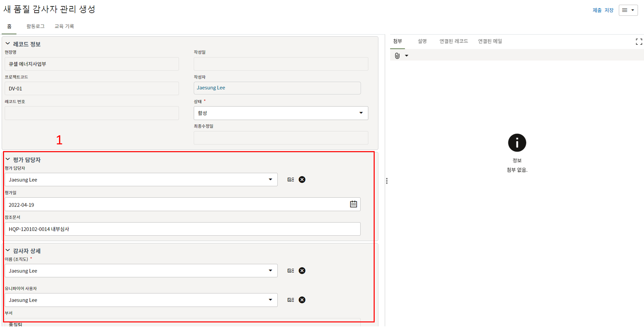Open the 상태 dropdown showing 활성
Screen dimensions: 644x329
pyautogui.click(x=280, y=113)
